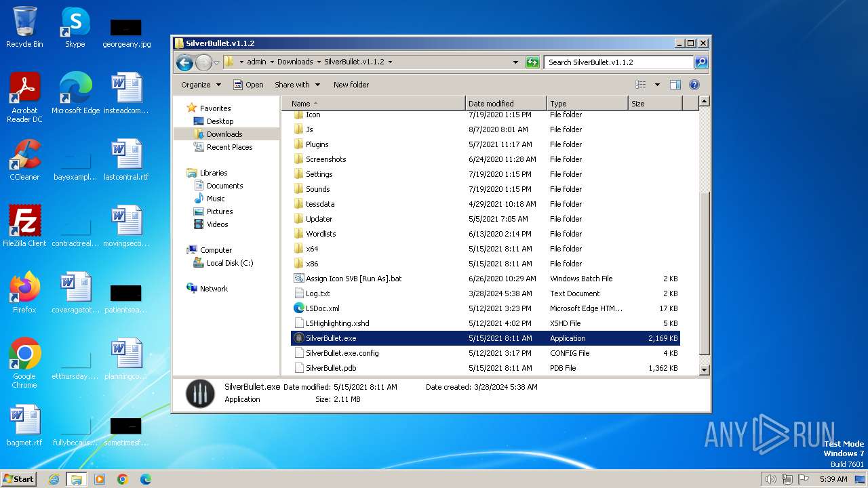The width and height of the screenshot is (868, 488).
Task: Select the tessdata folder
Action: coord(486,204)
